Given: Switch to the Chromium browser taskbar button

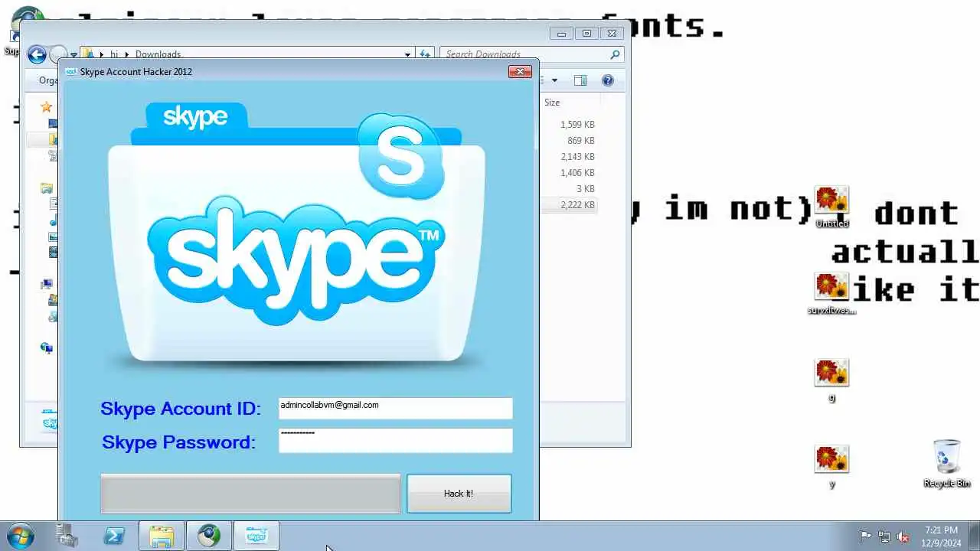Looking at the screenshot, I should (209, 536).
